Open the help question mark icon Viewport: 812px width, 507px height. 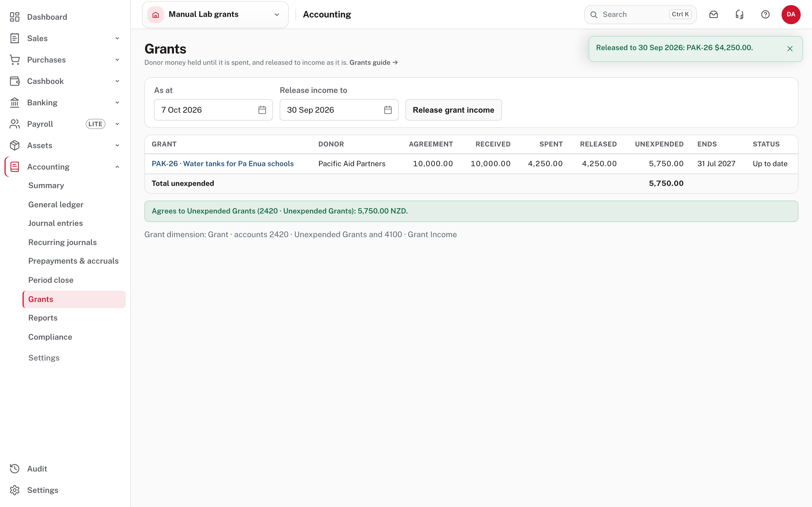pos(765,14)
